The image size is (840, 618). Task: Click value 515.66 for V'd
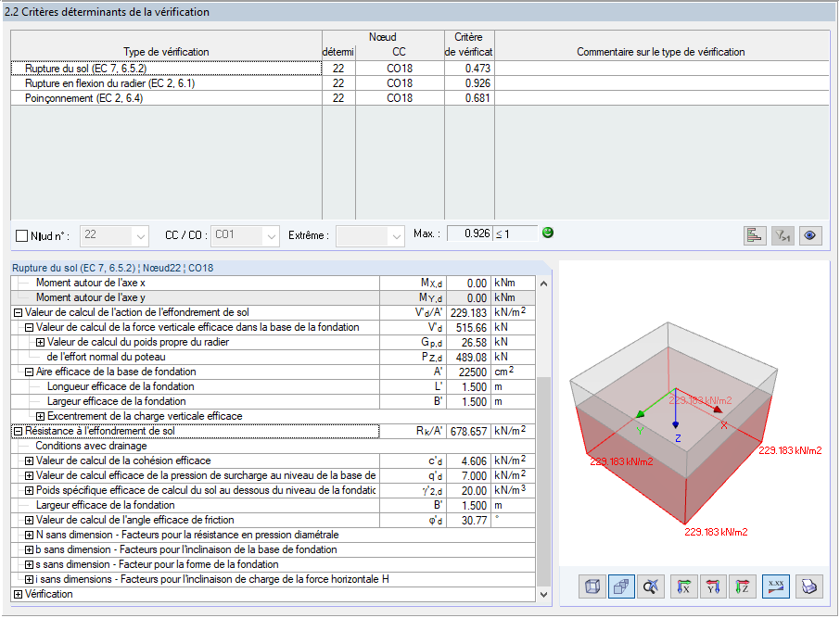point(469,328)
